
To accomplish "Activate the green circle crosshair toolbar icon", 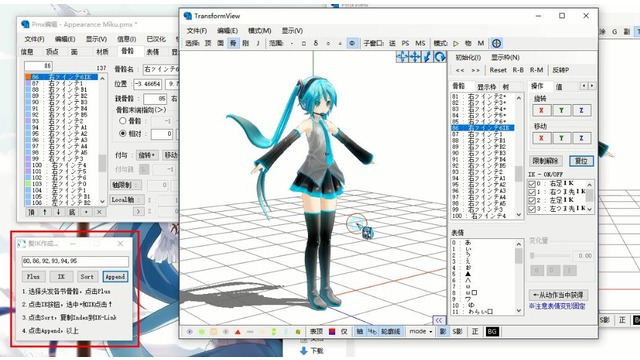I will click(x=496, y=43).
